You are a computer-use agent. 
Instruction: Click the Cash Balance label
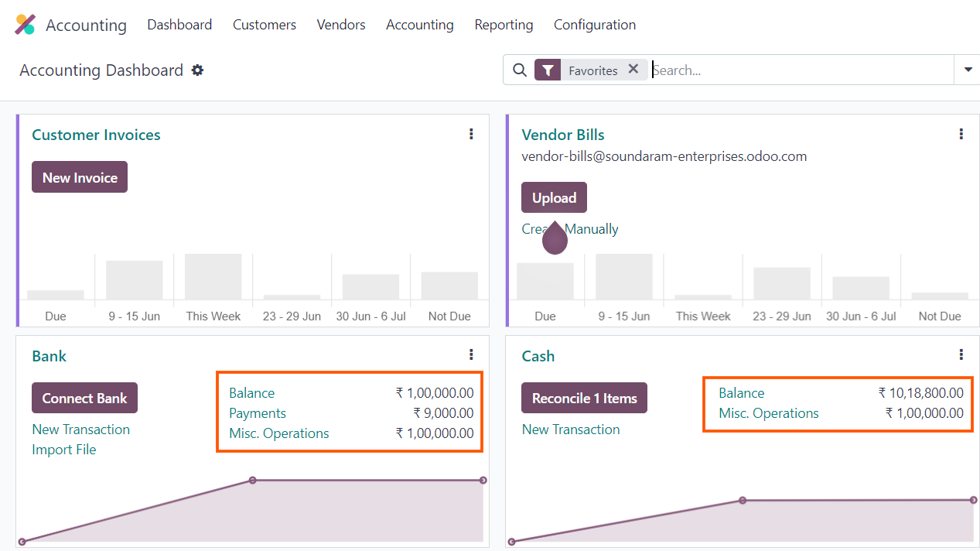coord(741,393)
